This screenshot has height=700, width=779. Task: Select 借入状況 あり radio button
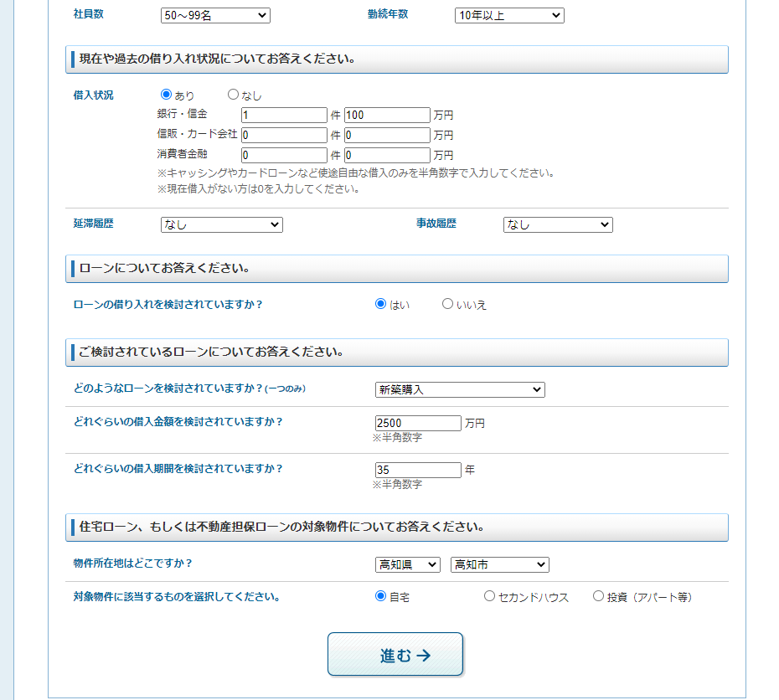[x=166, y=95]
